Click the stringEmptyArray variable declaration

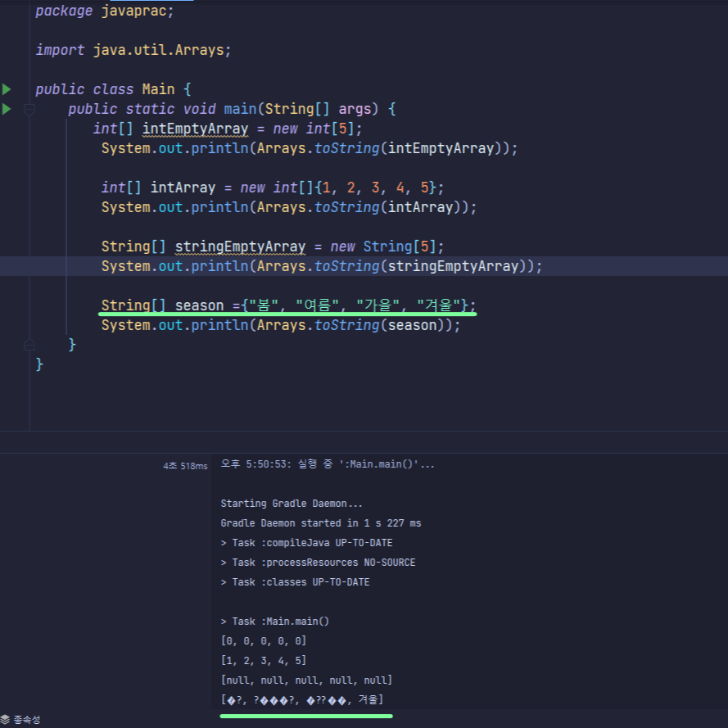click(273, 246)
